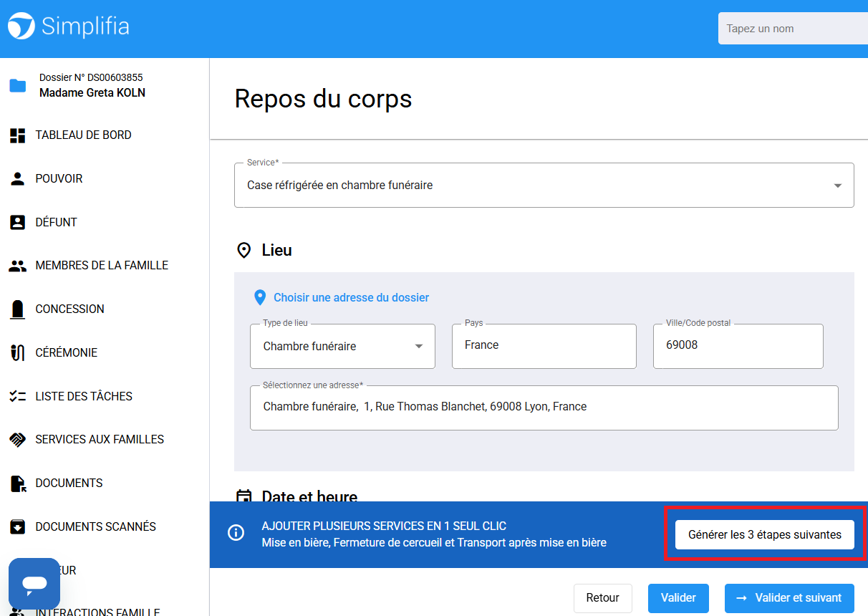Open the Pouvoir menu item

(x=59, y=179)
